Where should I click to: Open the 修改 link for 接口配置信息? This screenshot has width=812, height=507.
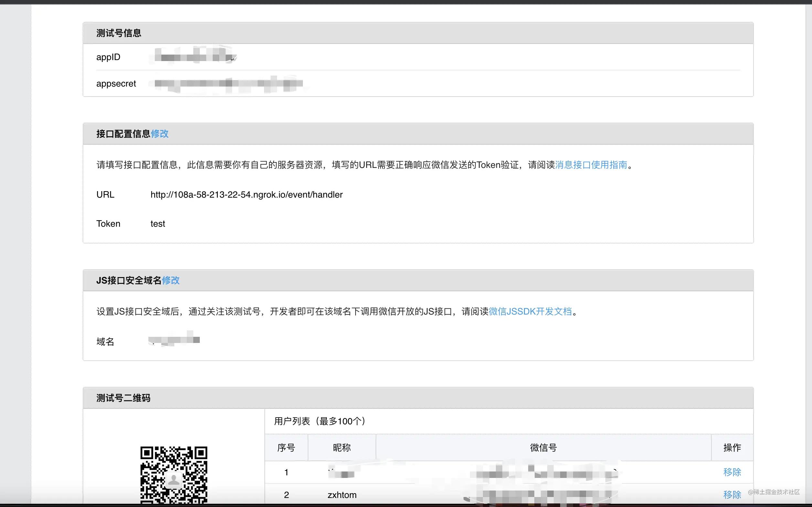click(160, 134)
